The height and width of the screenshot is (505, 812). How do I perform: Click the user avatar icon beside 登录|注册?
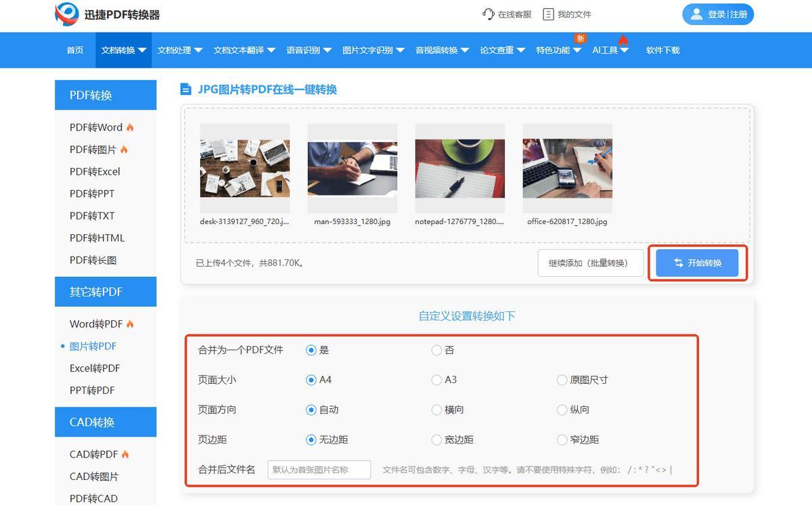click(696, 14)
